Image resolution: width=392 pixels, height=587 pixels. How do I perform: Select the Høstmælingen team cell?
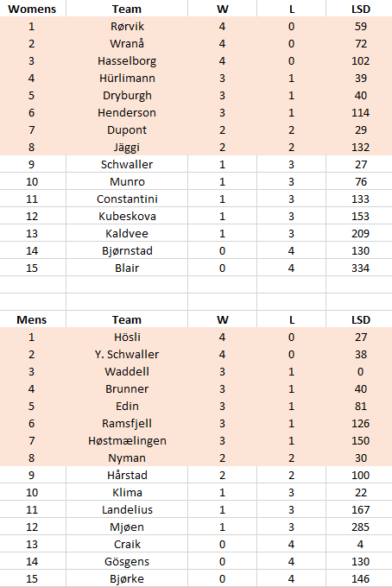click(x=127, y=440)
